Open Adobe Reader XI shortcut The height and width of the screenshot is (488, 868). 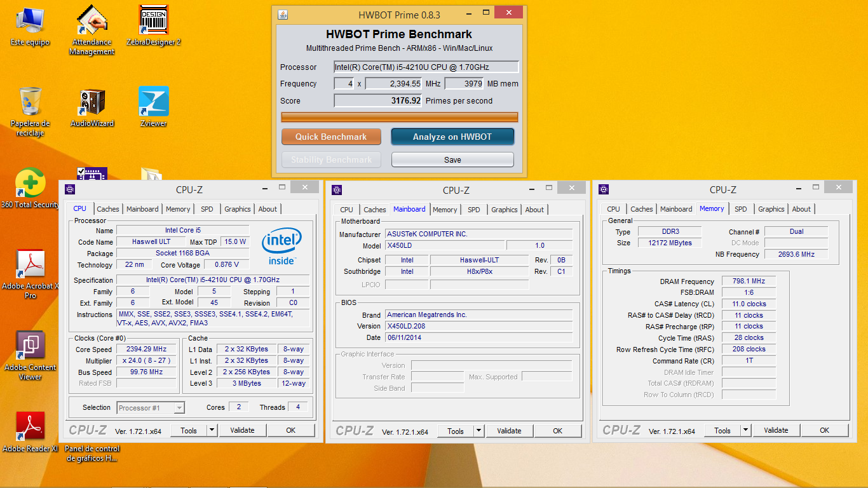(30, 433)
